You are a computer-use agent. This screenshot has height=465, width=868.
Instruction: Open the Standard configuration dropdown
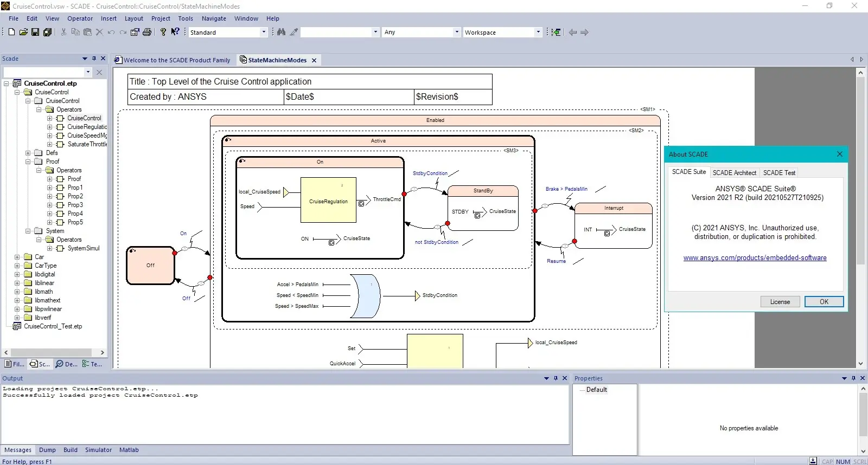(x=264, y=32)
